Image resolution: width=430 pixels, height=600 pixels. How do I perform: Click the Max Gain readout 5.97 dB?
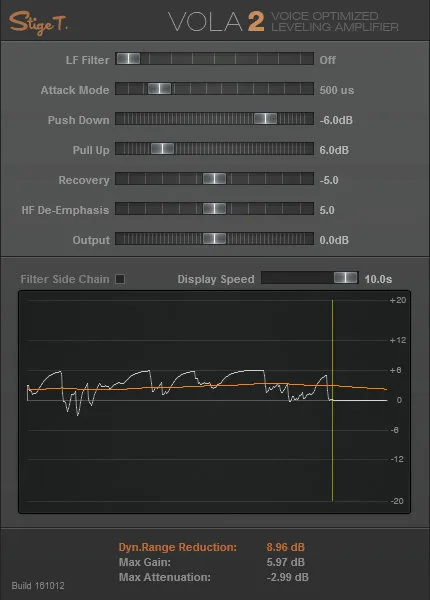coord(286,562)
